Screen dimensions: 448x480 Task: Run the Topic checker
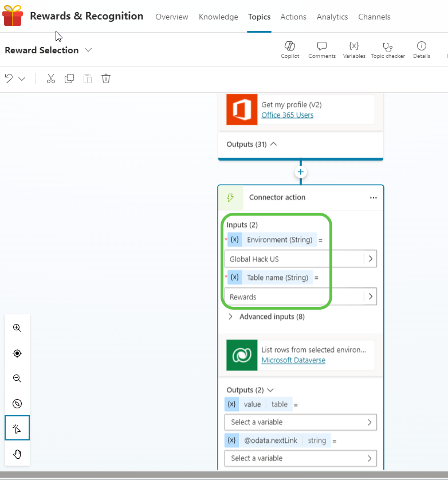[x=388, y=46]
